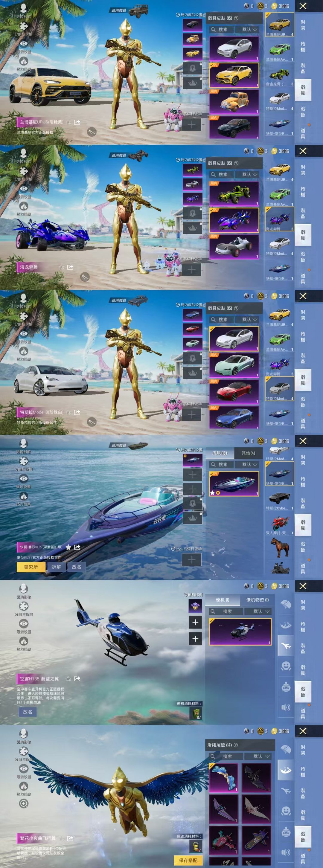Click 改名 next to the 拆解 button
This screenshot has height=868, width=323.
coord(77,567)
